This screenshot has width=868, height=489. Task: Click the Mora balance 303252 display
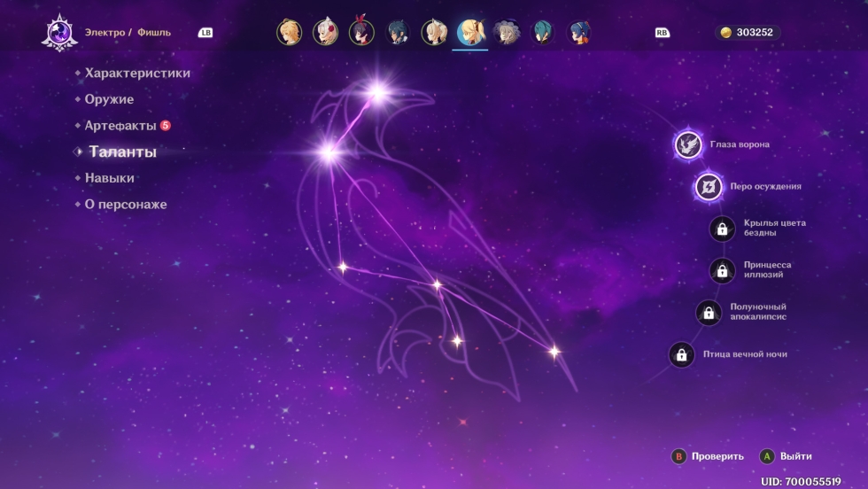pos(747,33)
